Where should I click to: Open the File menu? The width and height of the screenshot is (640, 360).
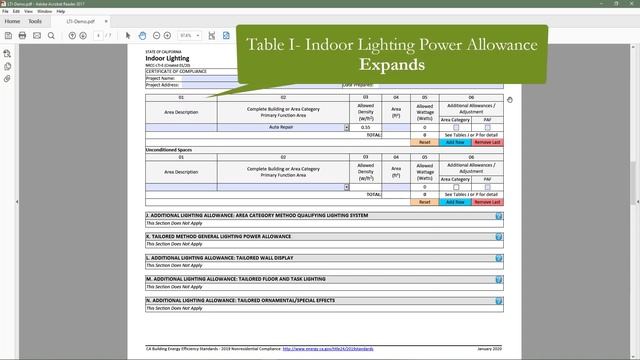point(5,11)
